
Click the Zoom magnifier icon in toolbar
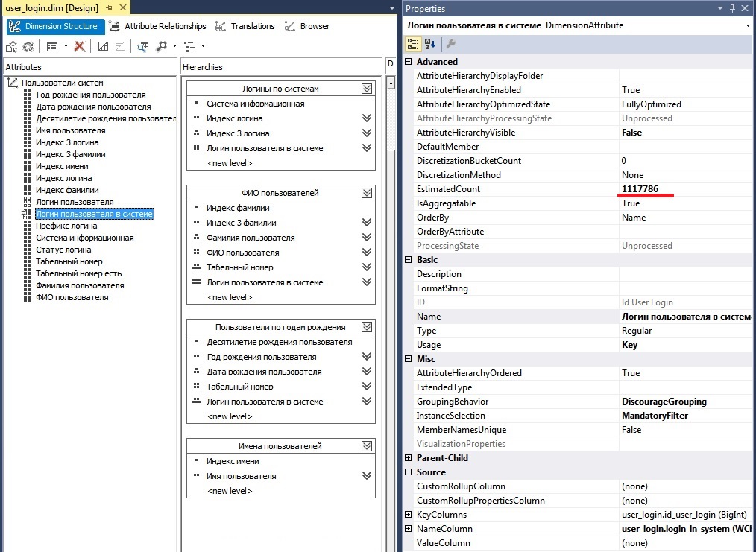click(x=161, y=46)
